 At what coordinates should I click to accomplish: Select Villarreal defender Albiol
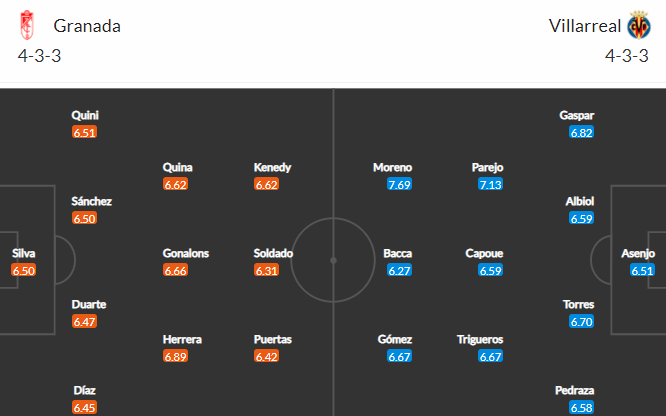pos(580,202)
